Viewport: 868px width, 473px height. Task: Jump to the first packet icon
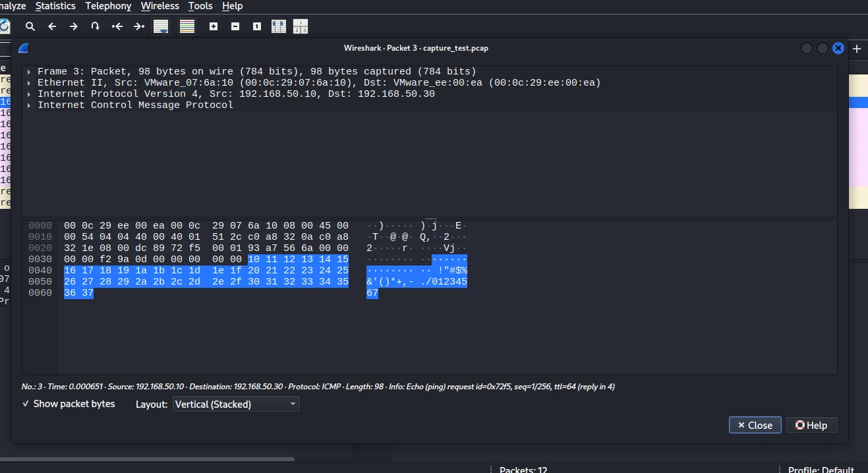tap(117, 26)
